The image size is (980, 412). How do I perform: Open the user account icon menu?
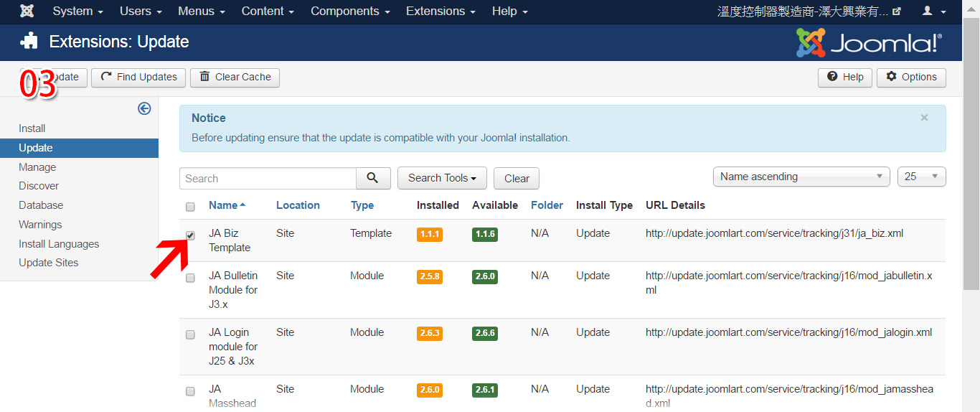[933, 11]
